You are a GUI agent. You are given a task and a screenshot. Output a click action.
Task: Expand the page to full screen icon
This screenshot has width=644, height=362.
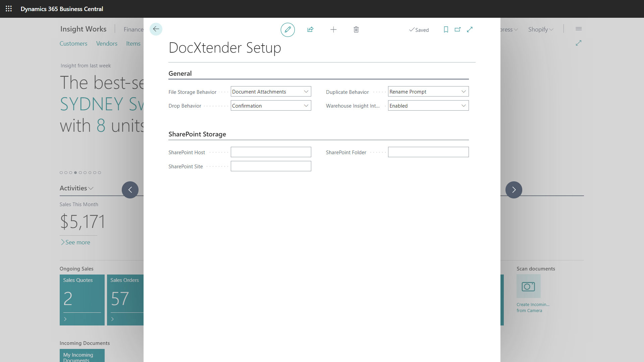(470, 29)
